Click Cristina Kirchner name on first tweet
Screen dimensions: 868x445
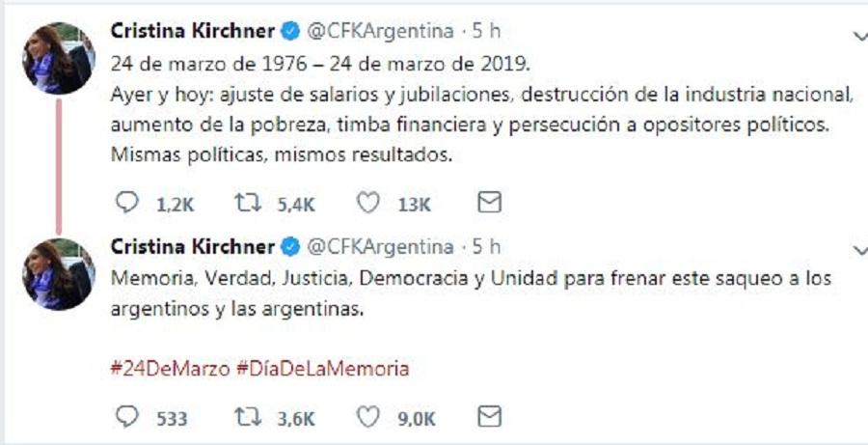coord(191,31)
